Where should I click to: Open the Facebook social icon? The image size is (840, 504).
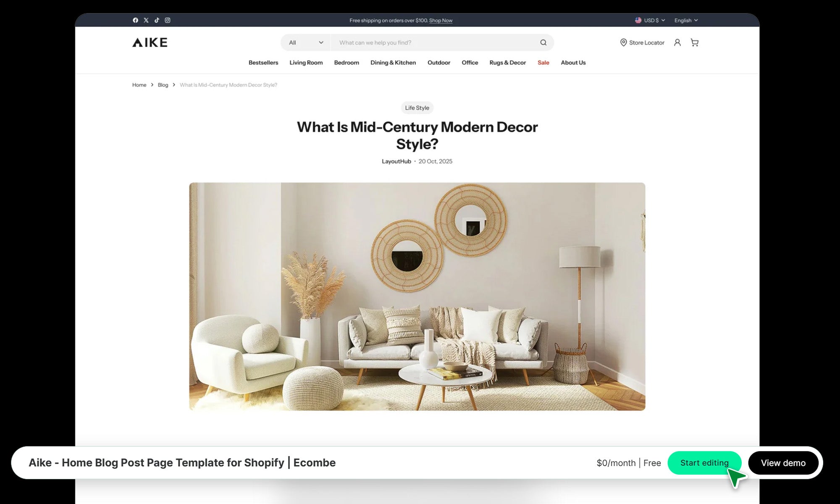pos(135,20)
